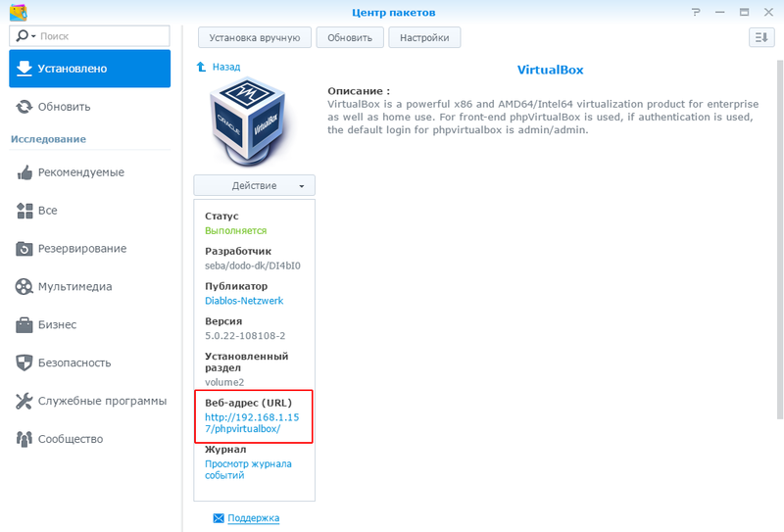Click the Резервирование backup icon
This screenshot has height=532, width=784.
24,249
